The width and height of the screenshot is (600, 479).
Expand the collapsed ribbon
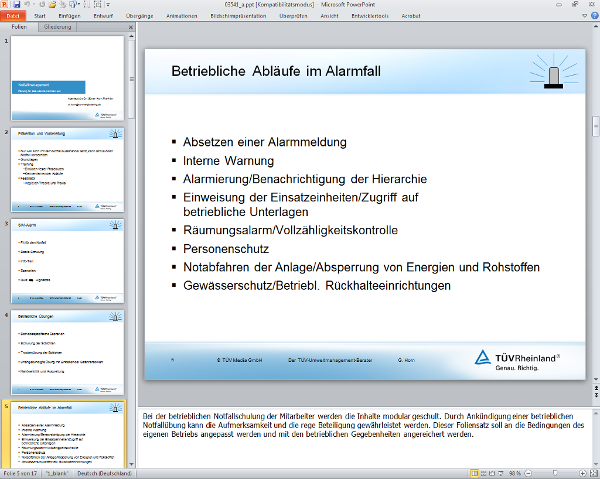click(x=583, y=17)
